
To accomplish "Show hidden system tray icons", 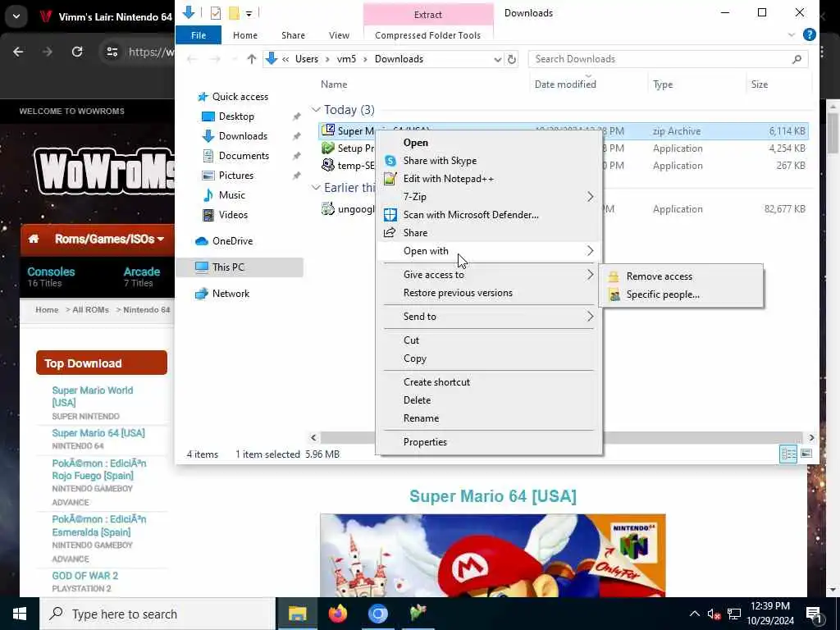I will pyautogui.click(x=694, y=614).
